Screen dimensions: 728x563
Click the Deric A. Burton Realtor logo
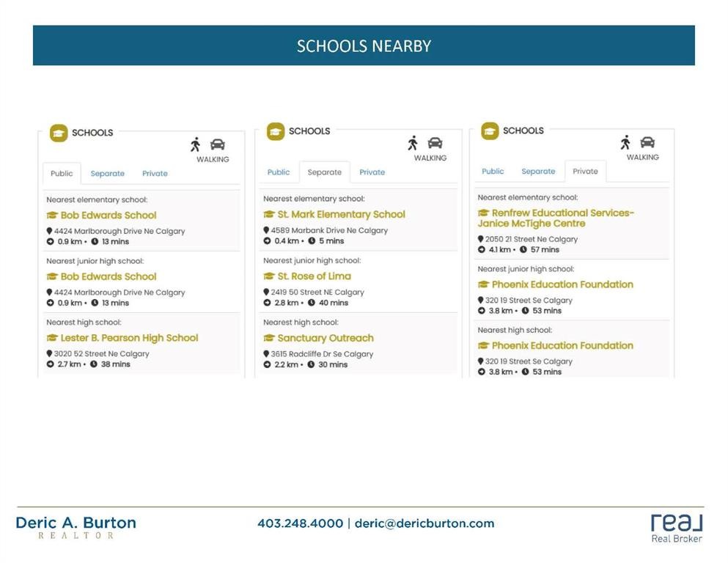tap(76, 527)
